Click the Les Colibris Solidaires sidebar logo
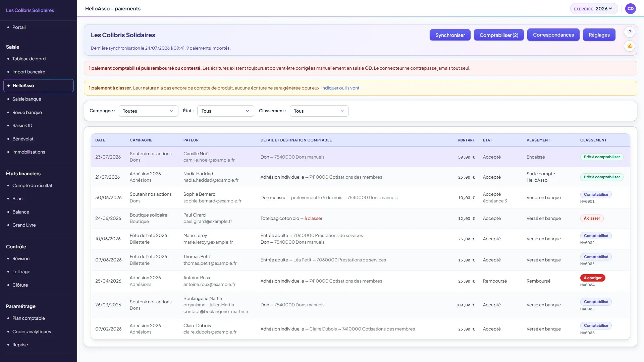 30,10
